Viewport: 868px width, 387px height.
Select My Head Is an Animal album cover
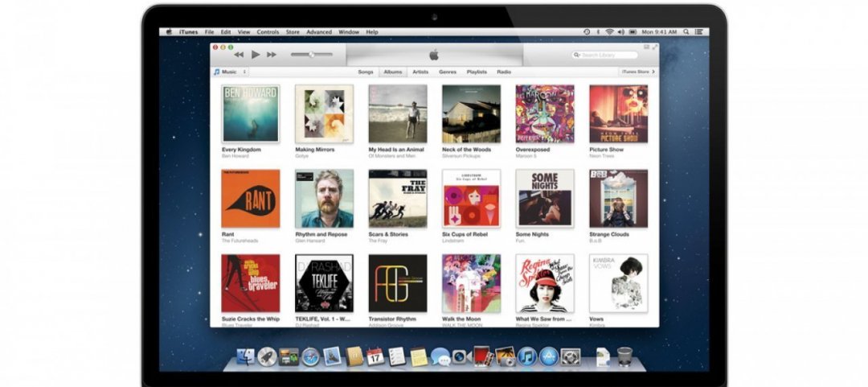398,113
